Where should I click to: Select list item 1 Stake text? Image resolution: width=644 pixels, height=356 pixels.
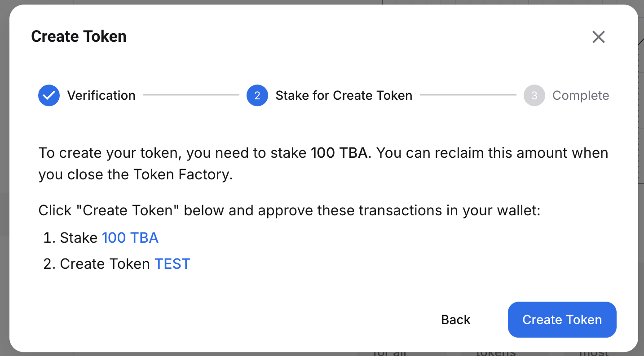(79, 238)
